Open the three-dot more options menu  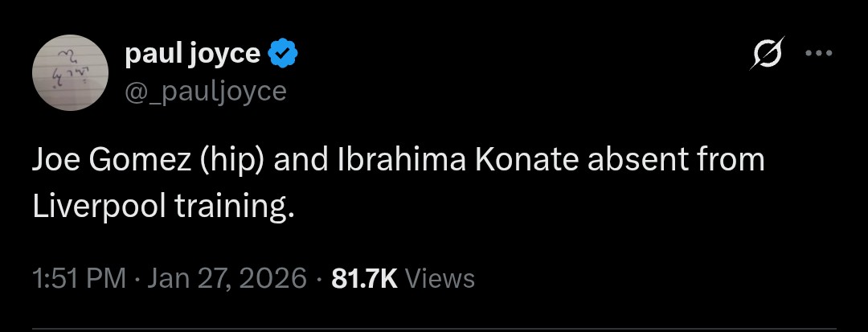point(819,55)
